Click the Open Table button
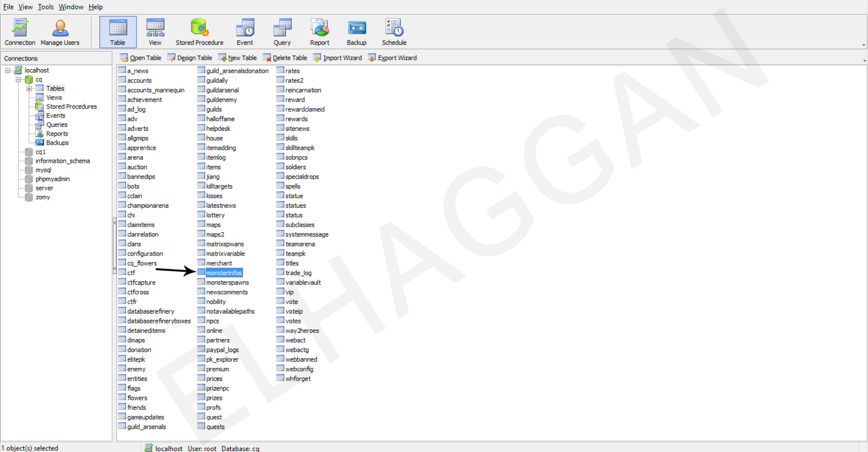This screenshot has width=868, height=452. [141, 58]
